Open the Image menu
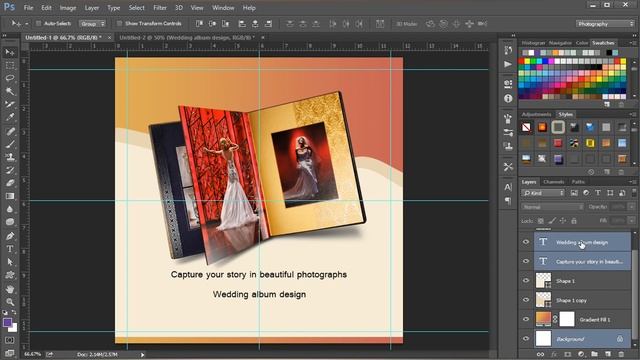Viewport: 640px width, 360px height. pos(68,8)
